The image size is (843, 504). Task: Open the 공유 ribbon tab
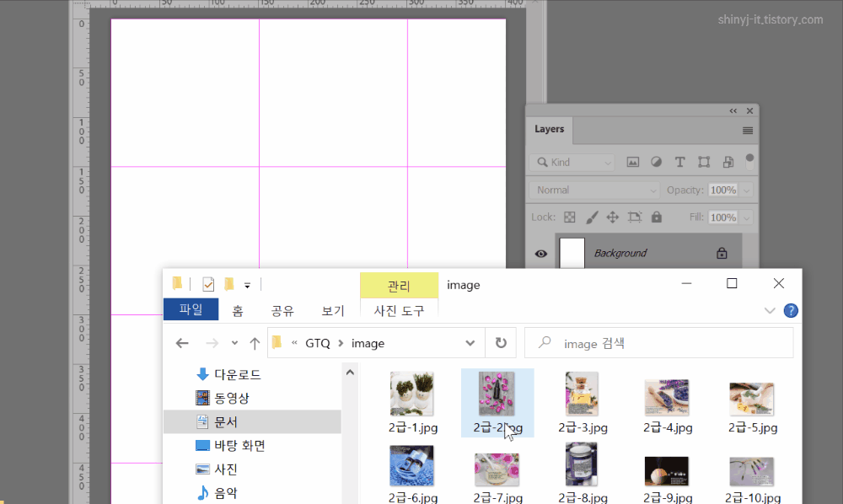click(x=282, y=310)
